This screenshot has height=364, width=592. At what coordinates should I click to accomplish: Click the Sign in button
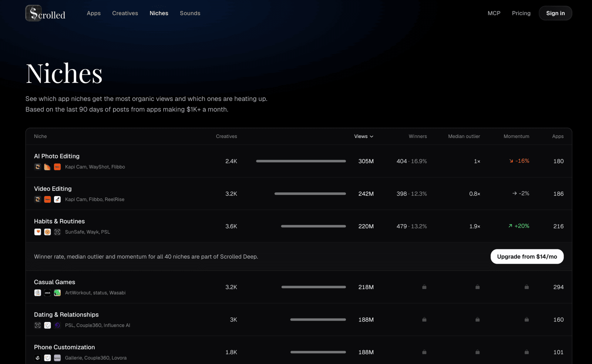click(x=555, y=13)
